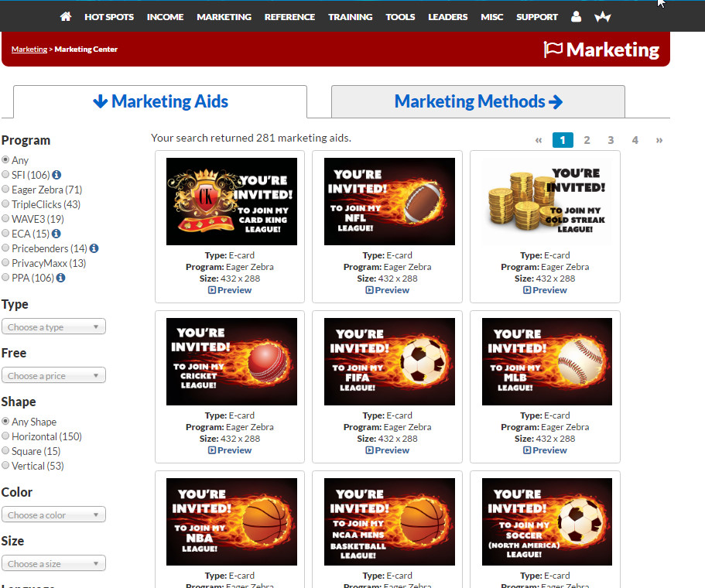Preview the FIFA League e-card

(x=388, y=450)
